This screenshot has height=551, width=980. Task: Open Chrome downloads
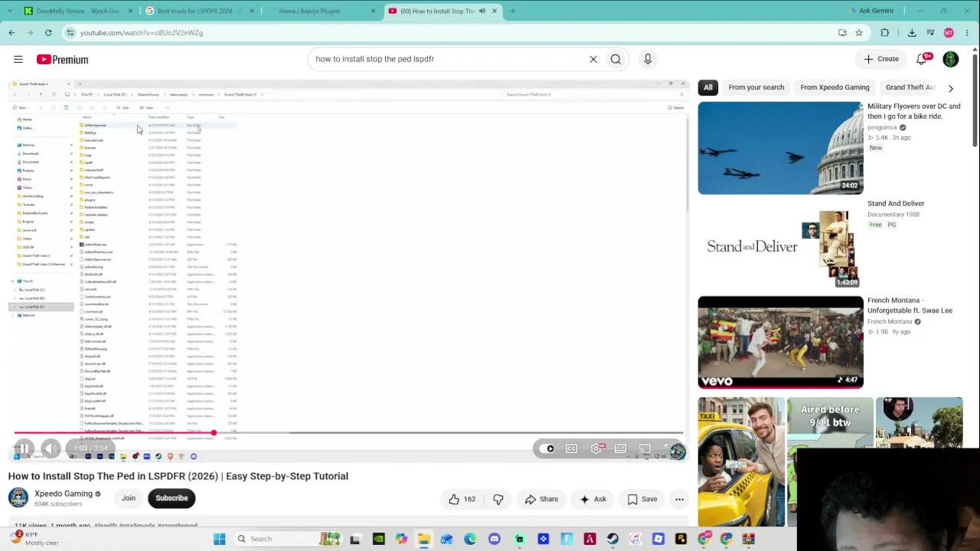click(912, 33)
